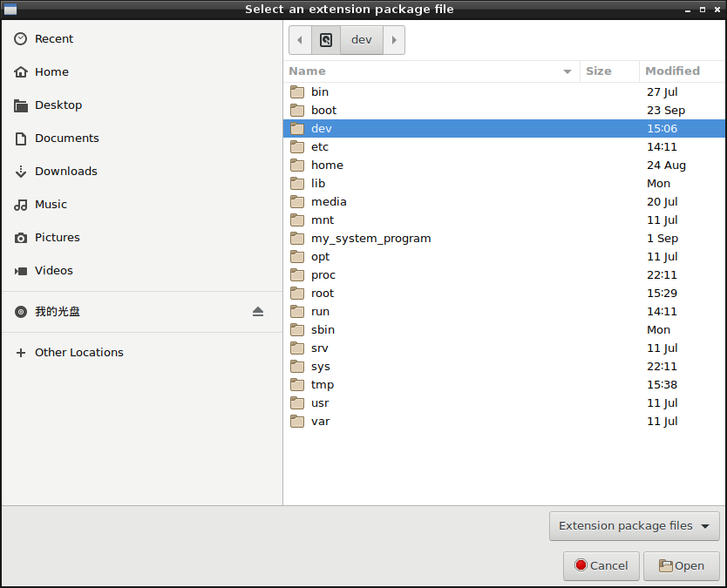
Task: Click the highlighted dev folder row
Action: [504, 128]
